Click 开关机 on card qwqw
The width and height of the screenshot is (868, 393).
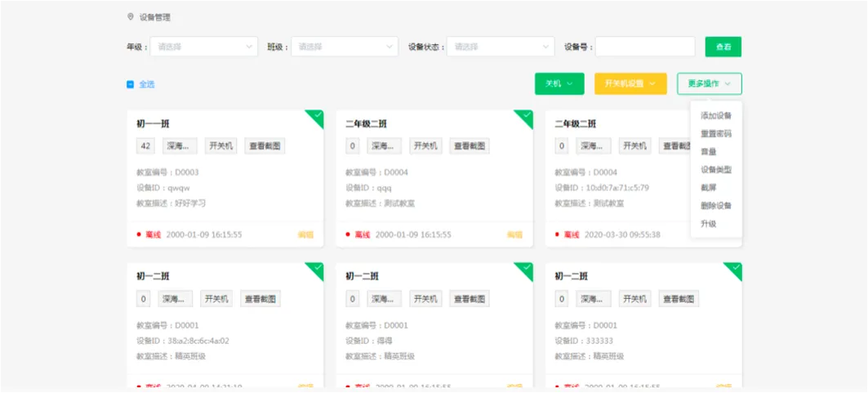(x=220, y=146)
